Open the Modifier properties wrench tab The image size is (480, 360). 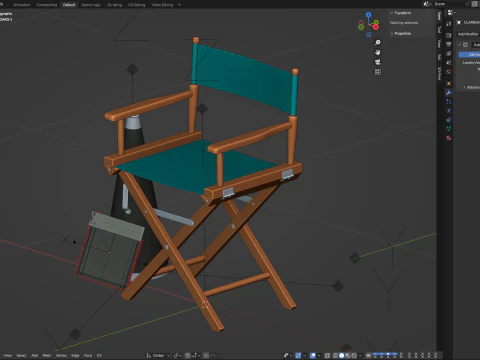pyautogui.click(x=449, y=92)
